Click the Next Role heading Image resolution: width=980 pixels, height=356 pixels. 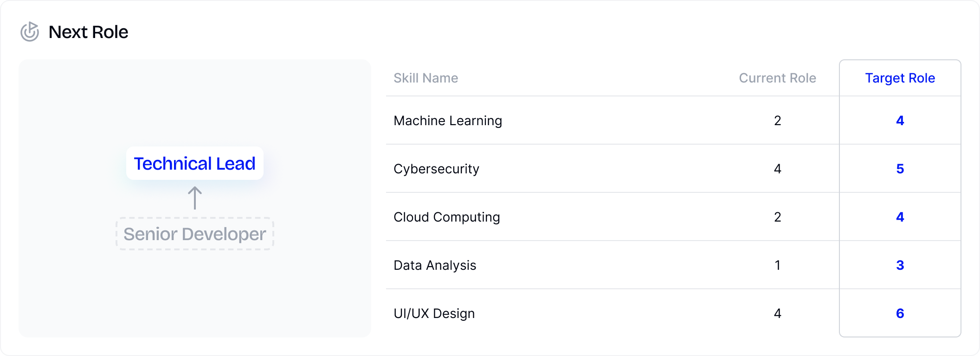coord(88,32)
